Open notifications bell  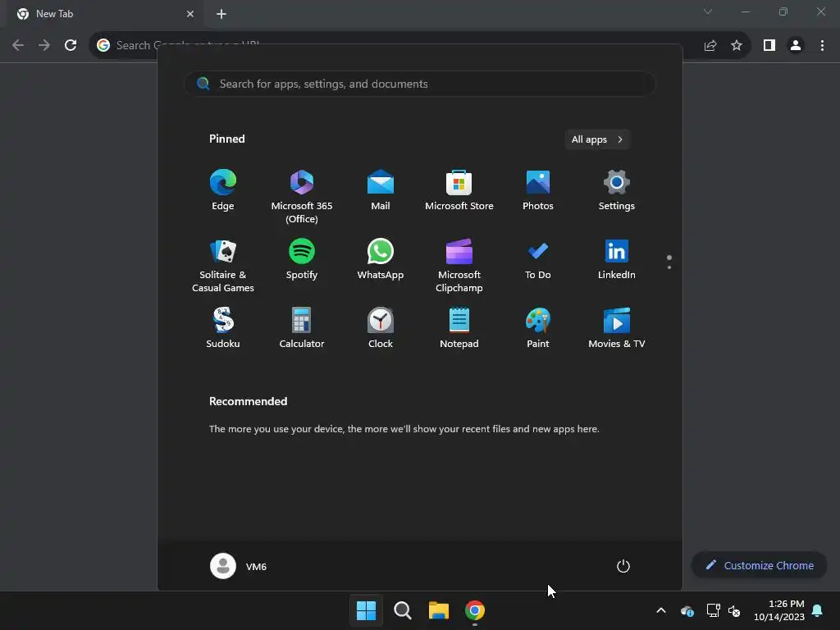point(818,610)
